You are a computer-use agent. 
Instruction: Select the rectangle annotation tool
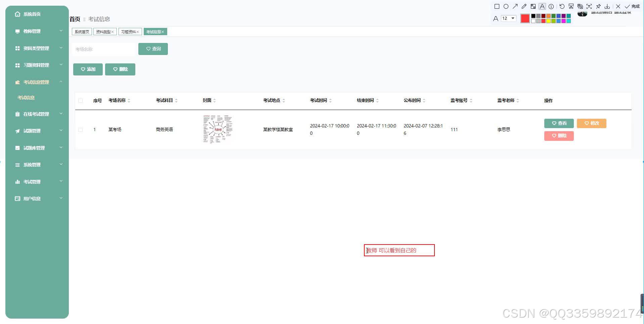497,6
